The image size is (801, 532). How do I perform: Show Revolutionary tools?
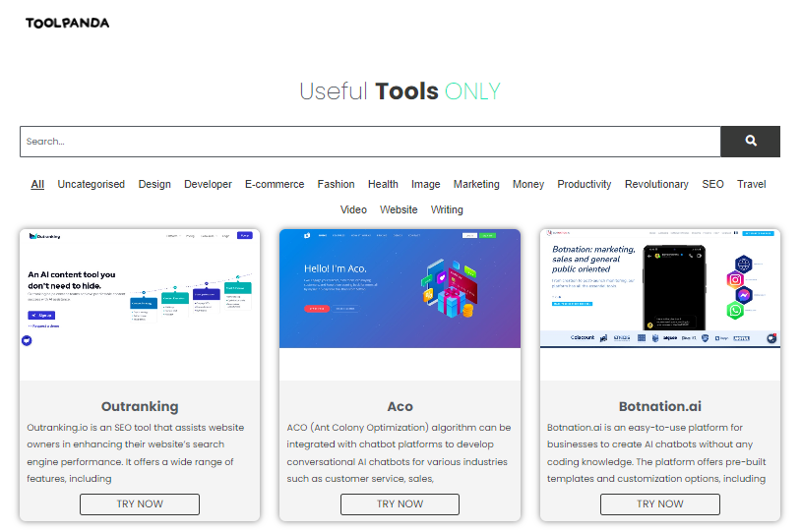[x=656, y=184]
